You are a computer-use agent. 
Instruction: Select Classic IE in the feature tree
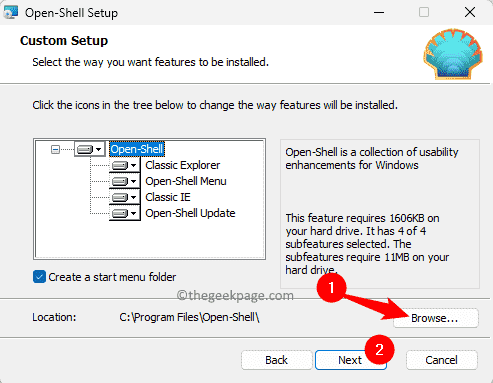168,197
